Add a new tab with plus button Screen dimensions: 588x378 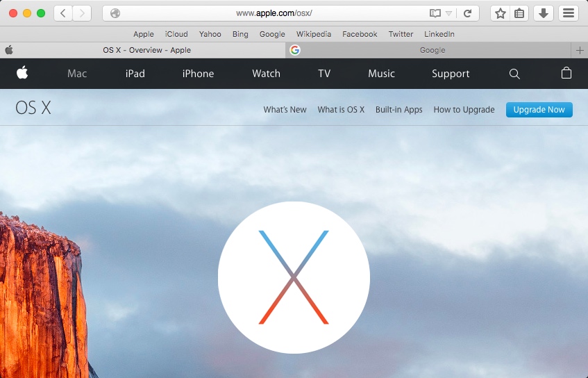pos(580,50)
